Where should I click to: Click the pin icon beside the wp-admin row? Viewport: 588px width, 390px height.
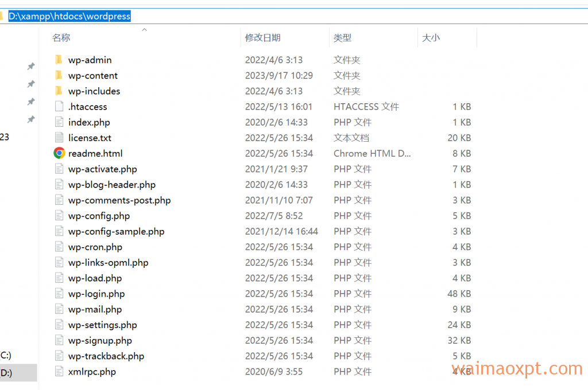31,67
